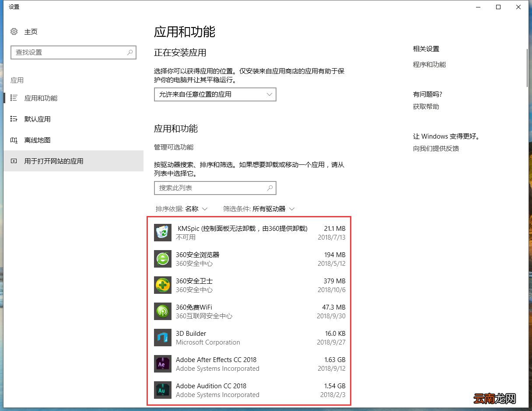This screenshot has height=411, width=532.
Task: Click the 360安全浏览器 app icon
Action: point(163,259)
